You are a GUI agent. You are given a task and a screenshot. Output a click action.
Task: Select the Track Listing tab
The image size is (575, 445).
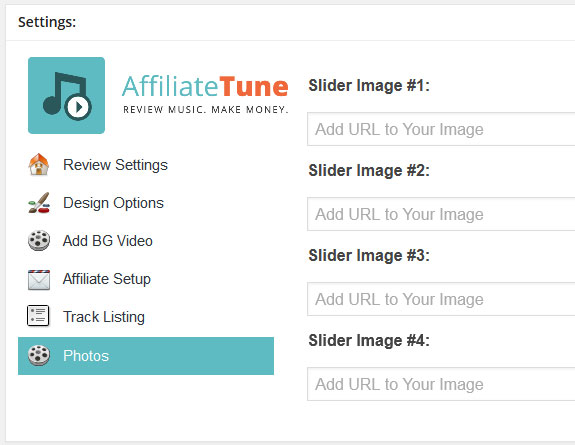pos(104,317)
